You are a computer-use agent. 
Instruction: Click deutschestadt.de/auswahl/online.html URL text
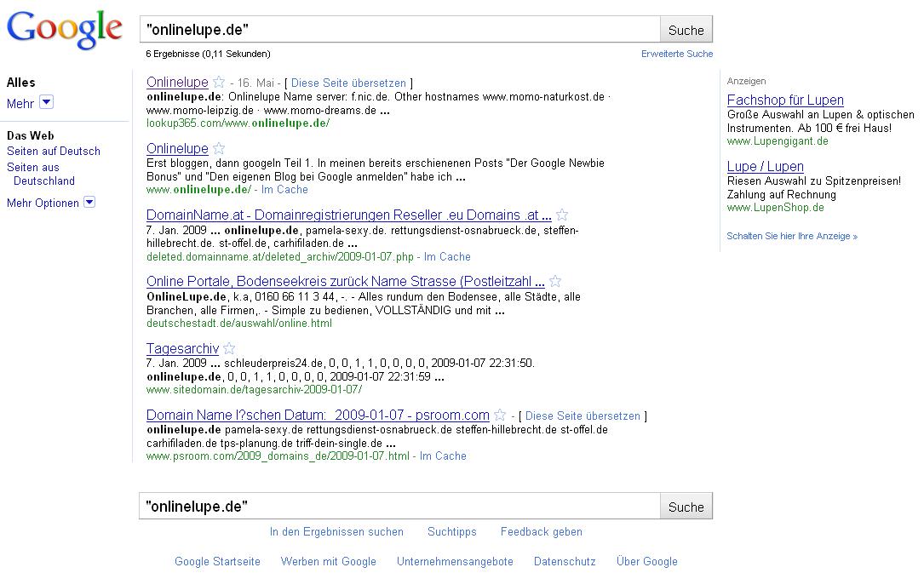[239, 324]
